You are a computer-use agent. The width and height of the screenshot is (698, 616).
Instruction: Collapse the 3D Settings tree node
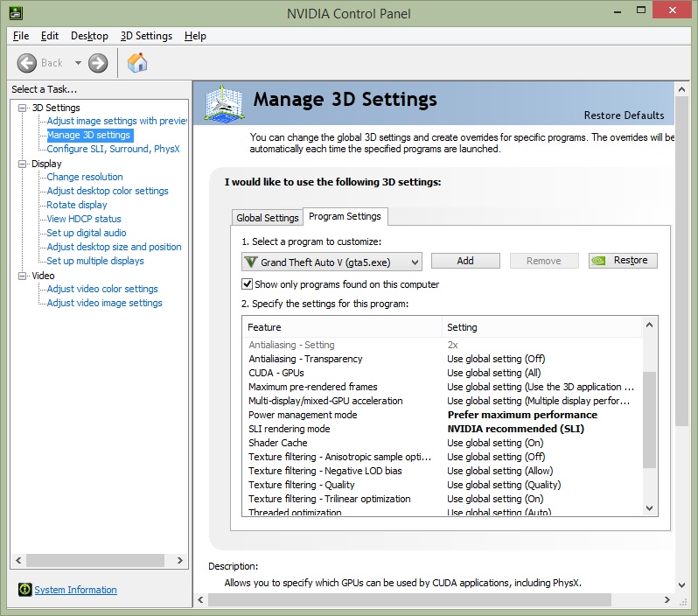coord(22,108)
